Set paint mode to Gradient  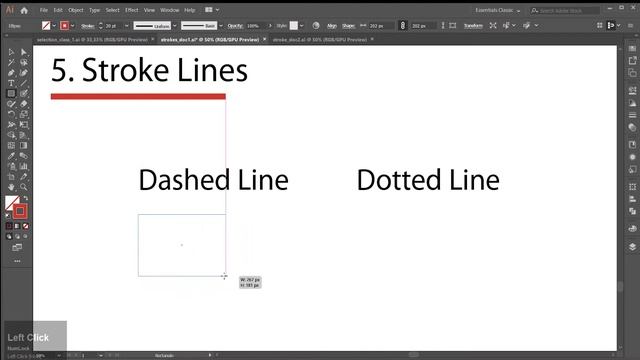click(x=17, y=226)
